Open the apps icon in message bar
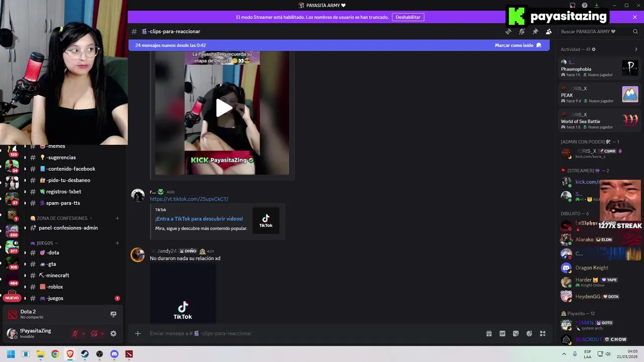The height and width of the screenshot is (362, 644). tap(542, 333)
